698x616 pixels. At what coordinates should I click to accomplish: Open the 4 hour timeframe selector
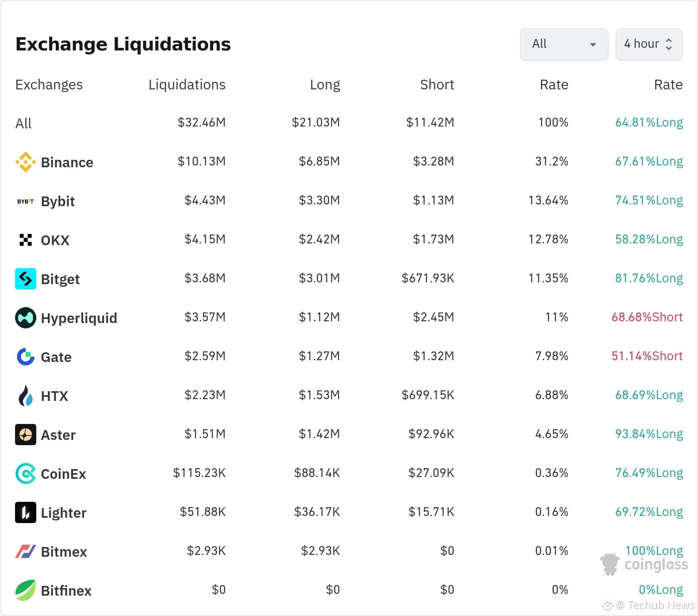click(x=649, y=44)
